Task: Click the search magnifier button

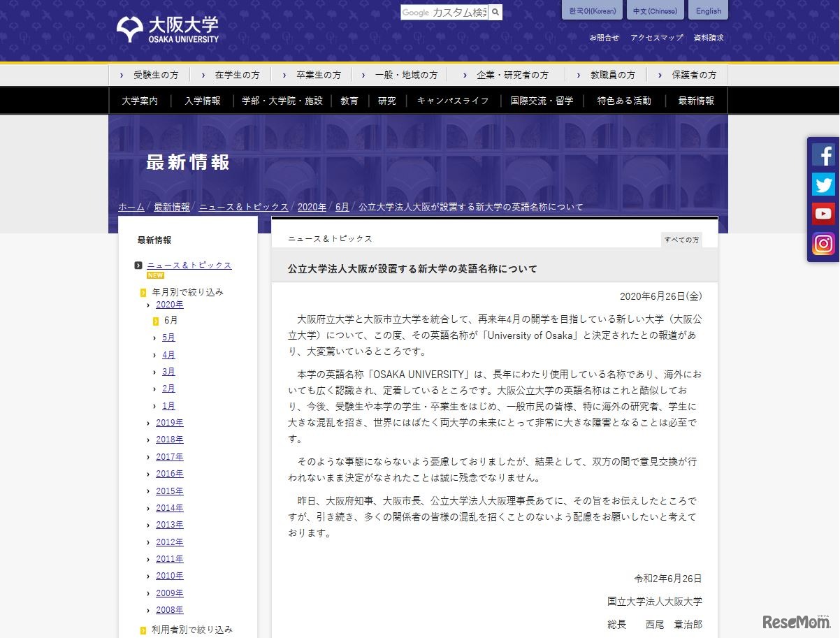Action: 495,13
